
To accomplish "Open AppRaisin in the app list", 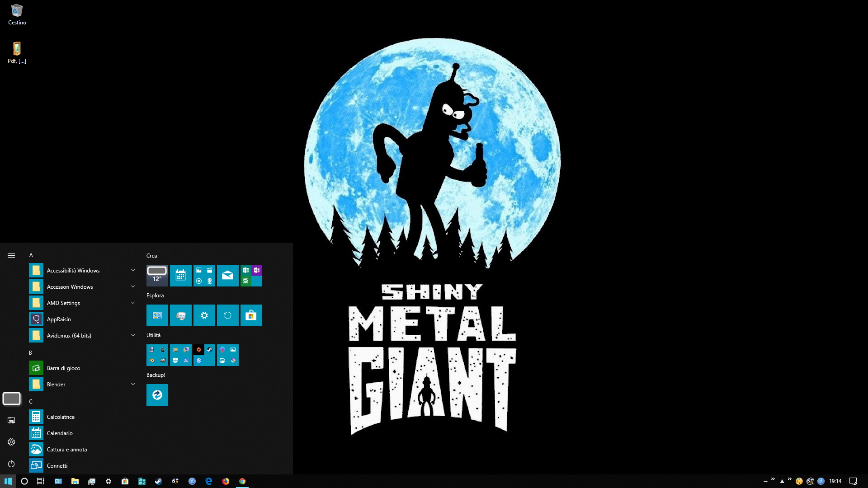I will pos(59,319).
